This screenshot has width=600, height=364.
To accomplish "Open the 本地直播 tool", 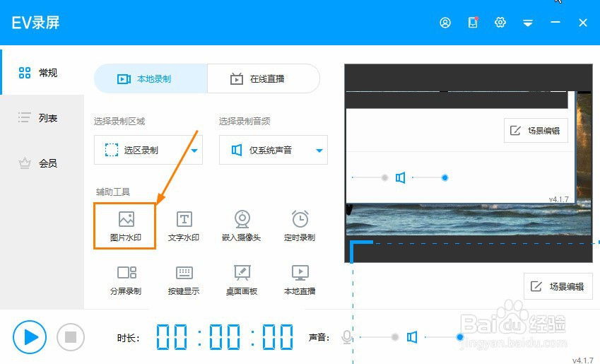I will coord(300,281).
